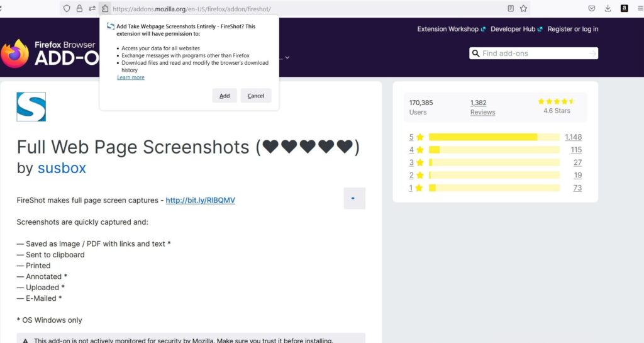
Task: Click Register or log in
Action: (x=572, y=29)
